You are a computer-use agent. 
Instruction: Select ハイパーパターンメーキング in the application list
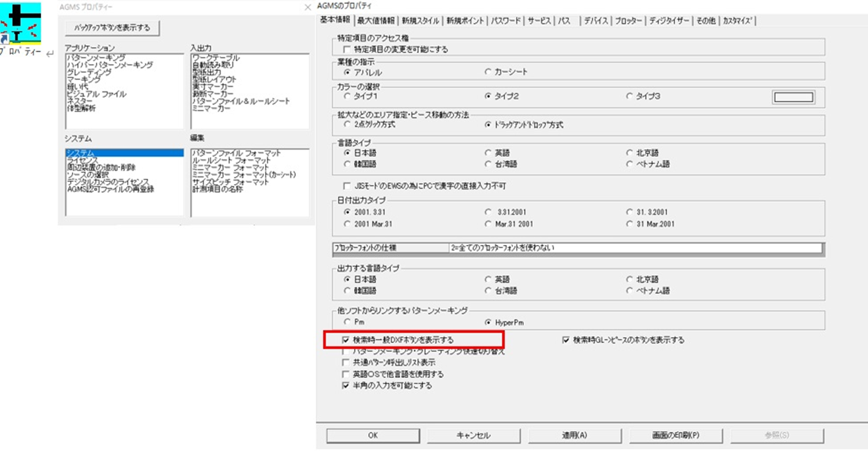point(110,65)
